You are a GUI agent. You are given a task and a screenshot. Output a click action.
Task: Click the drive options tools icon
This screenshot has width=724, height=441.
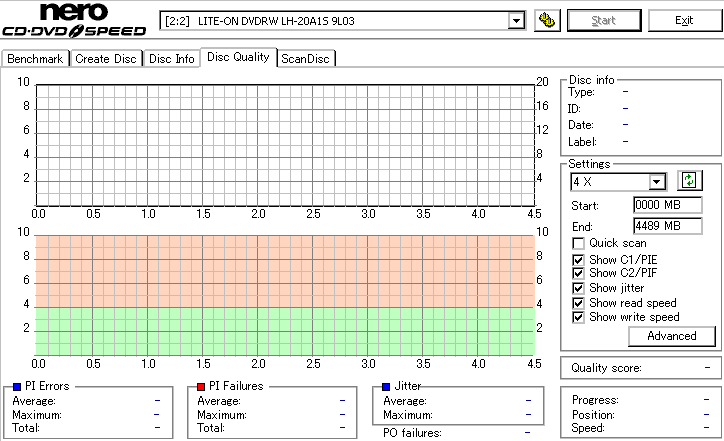pos(547,20)
